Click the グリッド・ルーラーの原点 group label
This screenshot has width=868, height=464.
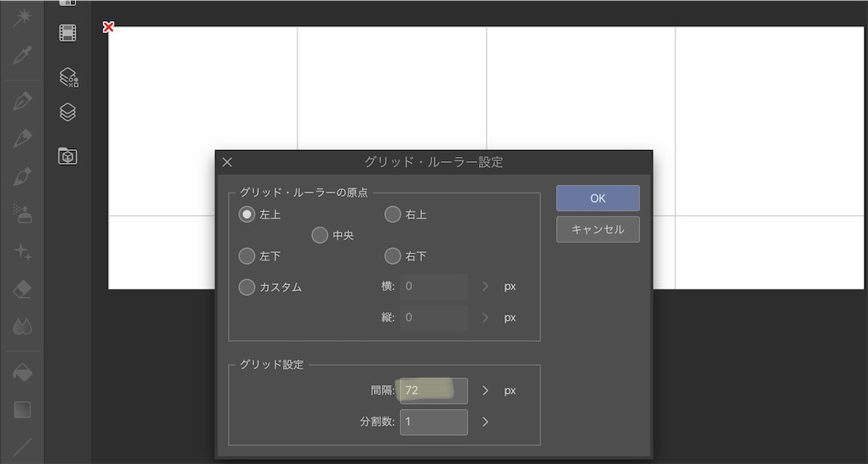tap(303, 193)
